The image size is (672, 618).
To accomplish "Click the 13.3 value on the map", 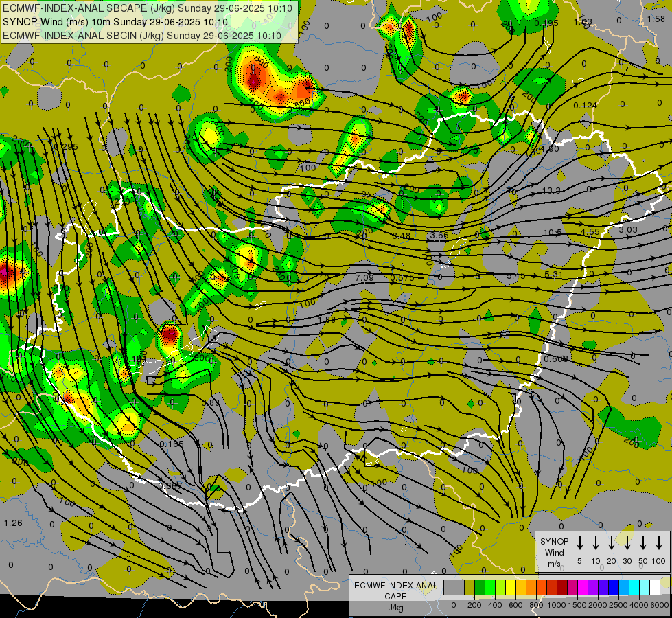I will pos(551,190).
